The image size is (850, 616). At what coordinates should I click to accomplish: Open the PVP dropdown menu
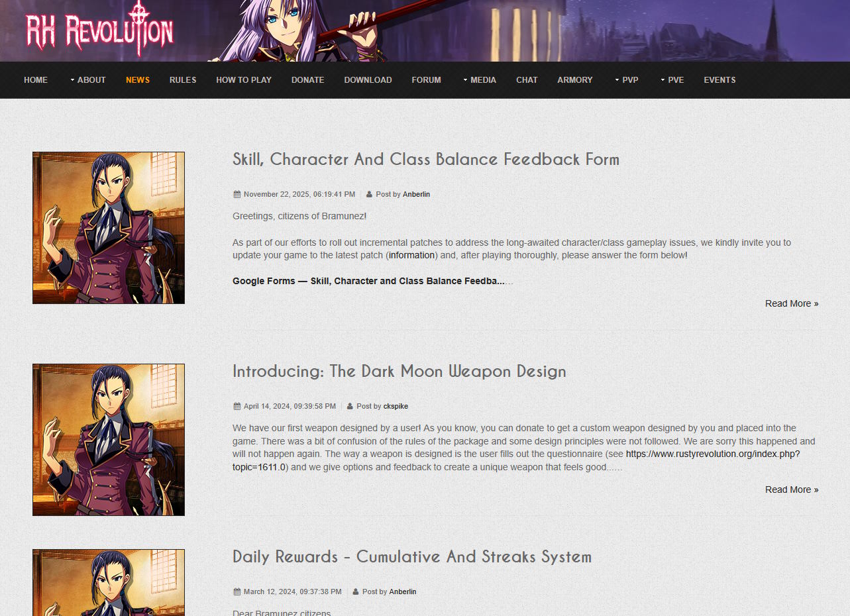(x=626, y=80)
